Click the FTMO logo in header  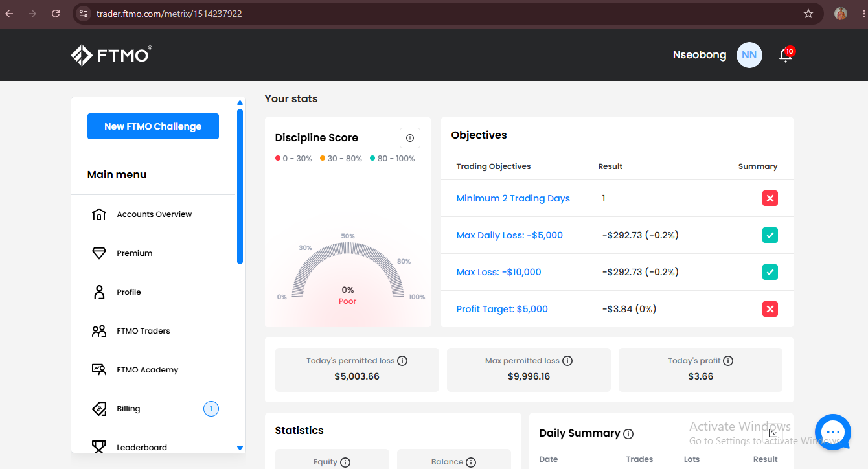pos(111,55)
